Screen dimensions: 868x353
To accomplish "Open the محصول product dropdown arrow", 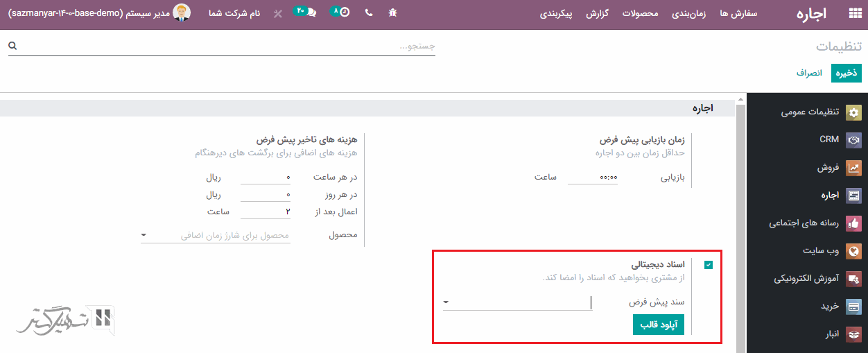I will [x=144, y=235].
